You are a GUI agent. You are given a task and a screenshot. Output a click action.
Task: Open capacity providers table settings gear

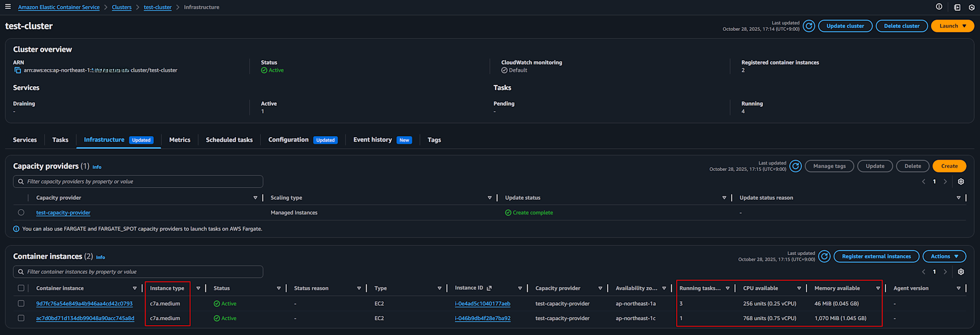[x=961, y=182]
